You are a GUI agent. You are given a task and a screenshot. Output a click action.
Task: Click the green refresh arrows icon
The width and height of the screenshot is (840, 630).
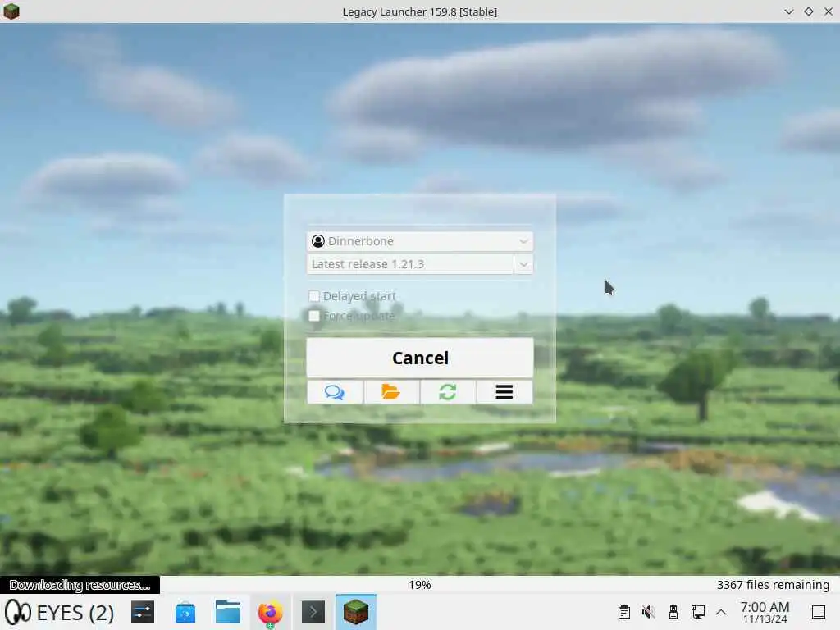click(x=448, y=392)
